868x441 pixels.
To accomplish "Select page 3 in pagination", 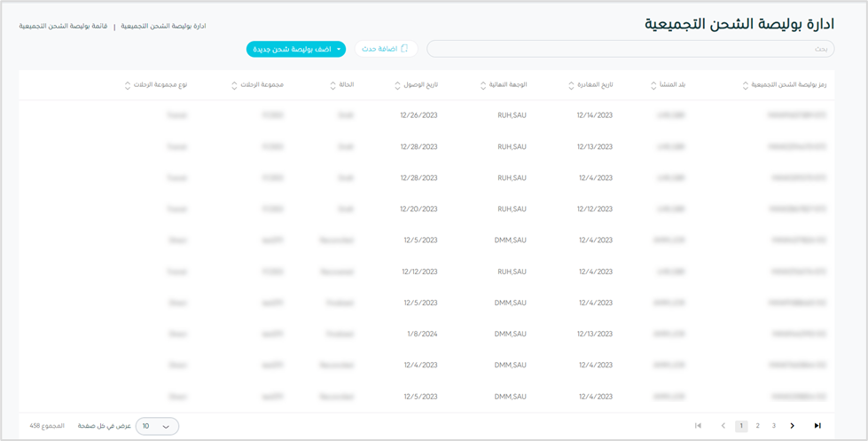I will [x=774, y=426].
